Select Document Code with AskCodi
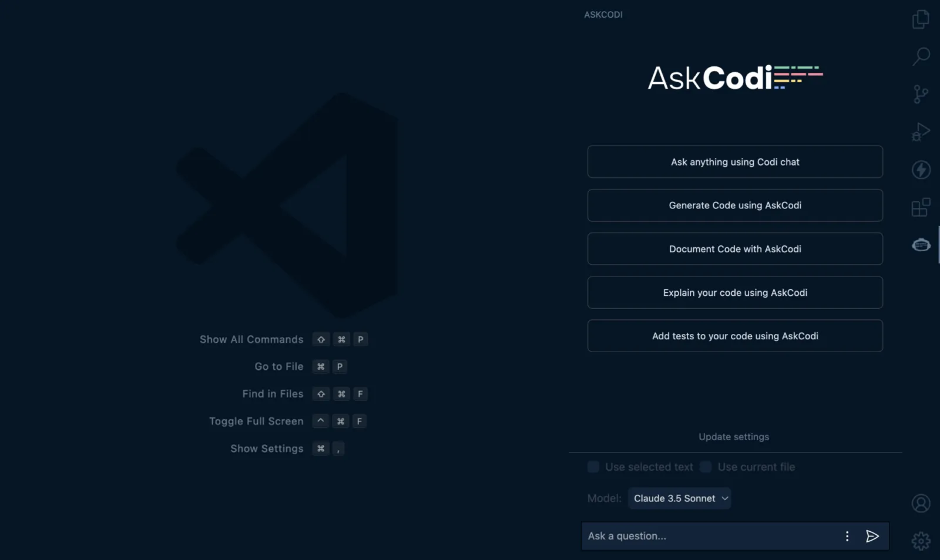Viewport: 940px width, 560px height. click(735, 249)
